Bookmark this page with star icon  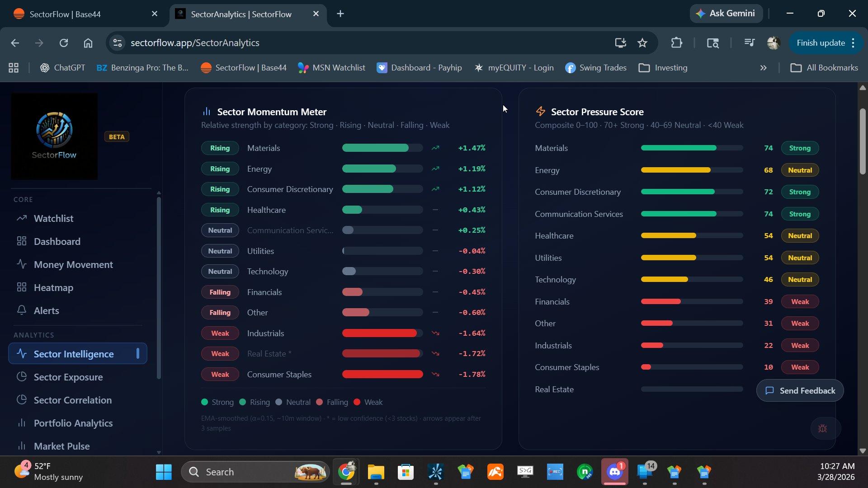tap(642, 43)
